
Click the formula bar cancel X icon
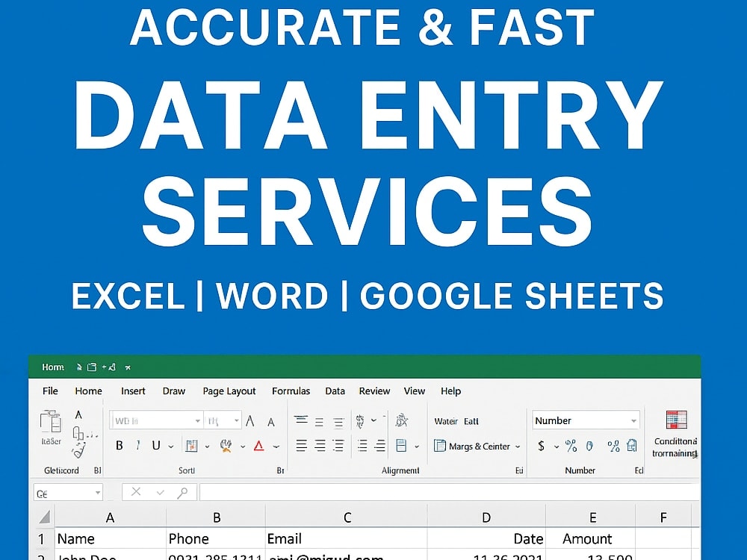pyautogui.click(x=136, y=492)
